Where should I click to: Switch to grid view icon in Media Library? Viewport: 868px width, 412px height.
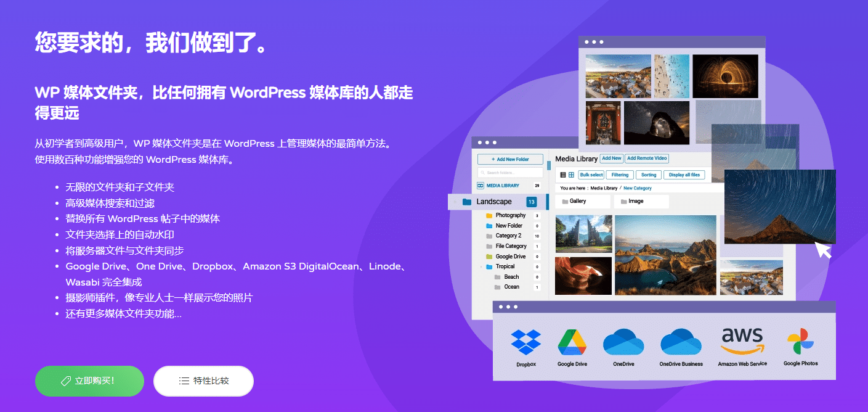(571, 175)
